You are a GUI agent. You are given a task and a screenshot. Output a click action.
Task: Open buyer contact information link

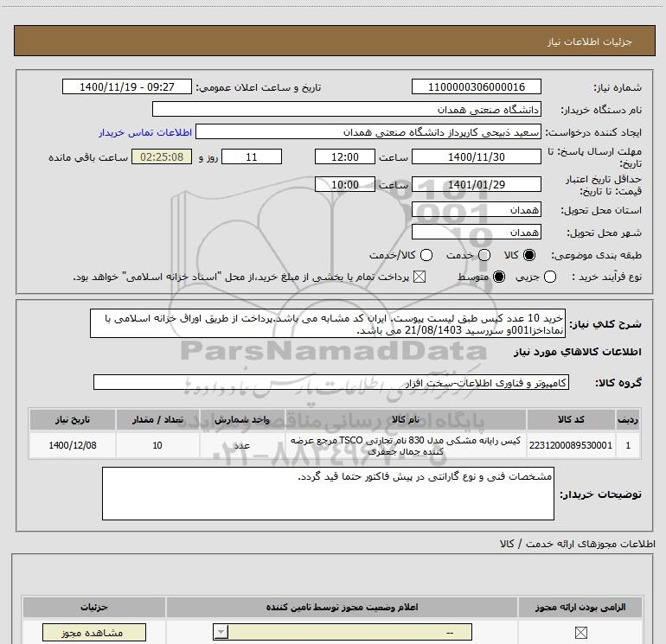click(145, 132)
